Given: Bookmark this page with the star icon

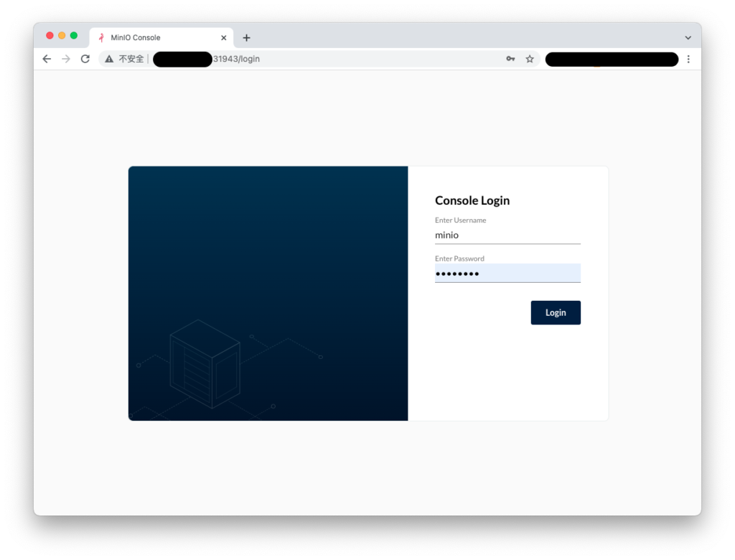Looking at the screenshot, I should (530, 59).
